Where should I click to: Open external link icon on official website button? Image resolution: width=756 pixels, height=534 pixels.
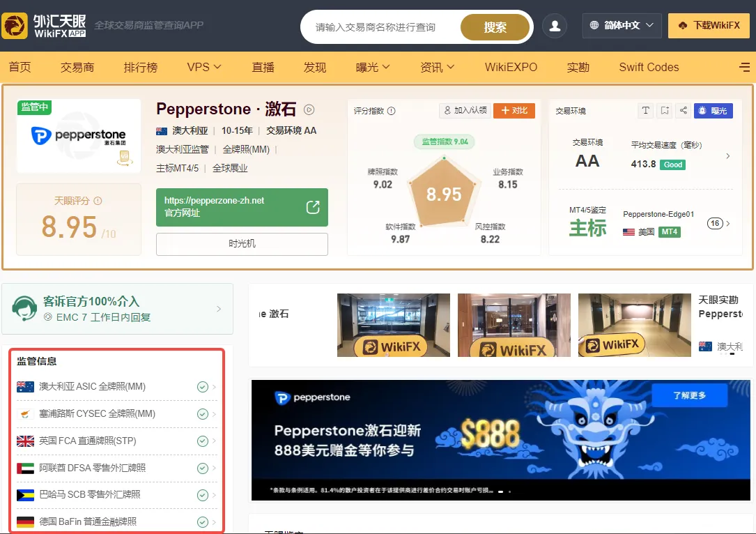click(x=313, y=207)
